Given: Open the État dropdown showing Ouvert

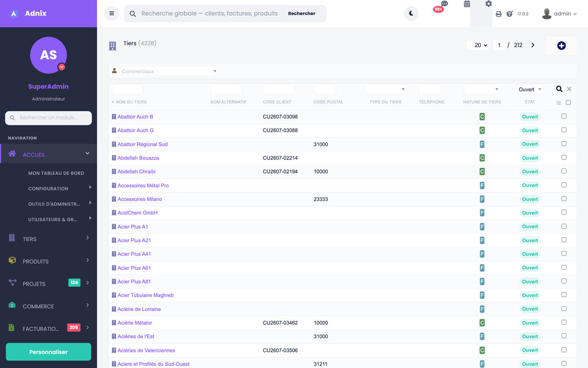Looking at the screenshot, I should pyautogui.click(x=530, y=89).
